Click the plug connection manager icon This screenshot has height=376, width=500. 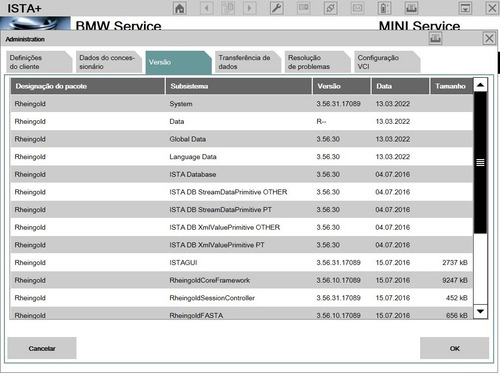(330, 8)
